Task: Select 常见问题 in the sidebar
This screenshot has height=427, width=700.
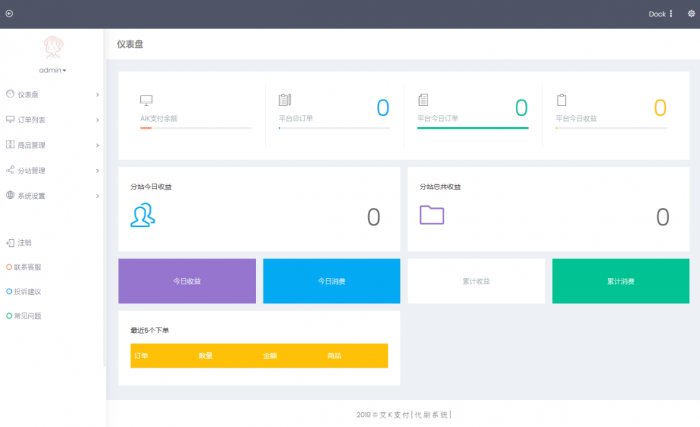Action: pos(29,315)
